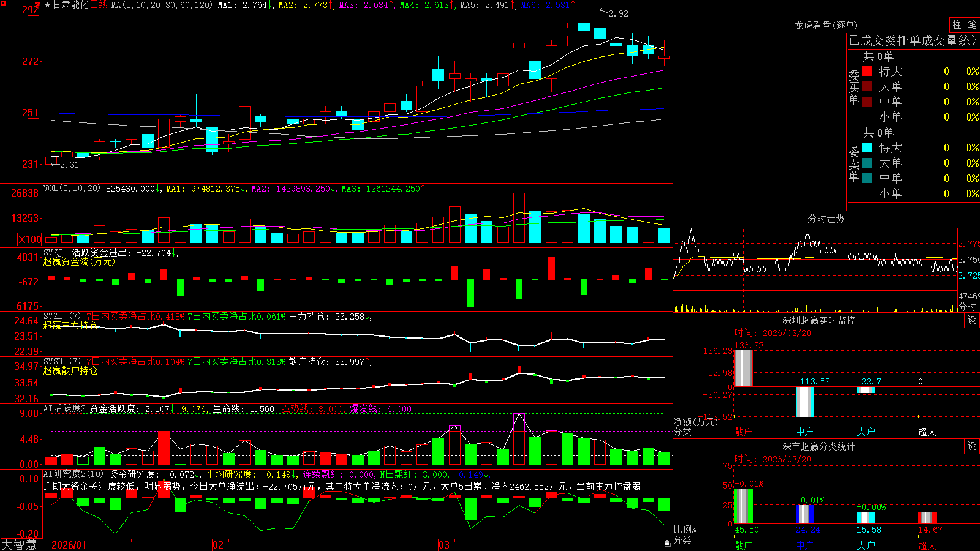
Task: Click the 2026/01 date marker on timeline
Action: tap(69, 545)
